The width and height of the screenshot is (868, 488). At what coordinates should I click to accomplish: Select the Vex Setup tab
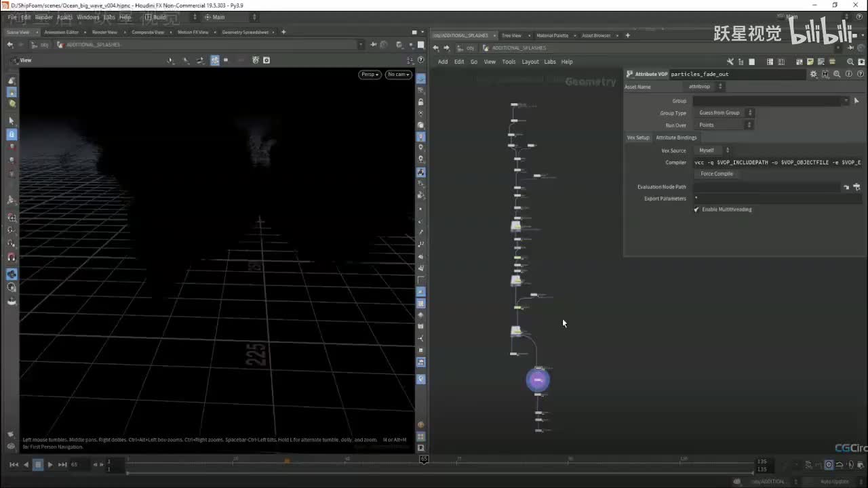tap(638, 138)
